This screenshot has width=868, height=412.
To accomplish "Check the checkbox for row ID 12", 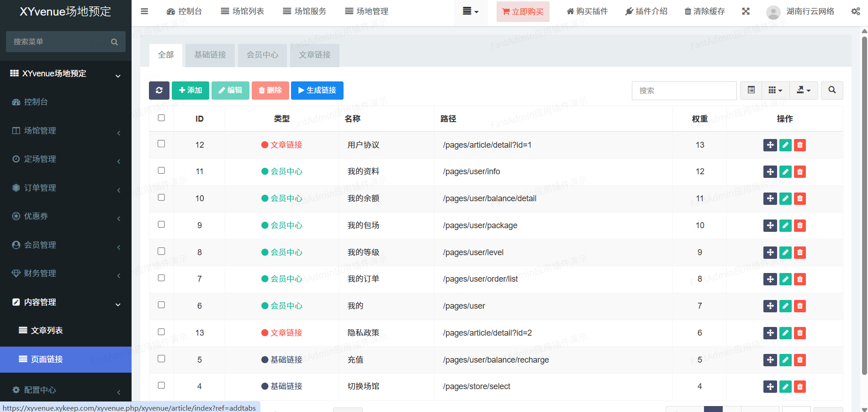I will pos(161,144).
